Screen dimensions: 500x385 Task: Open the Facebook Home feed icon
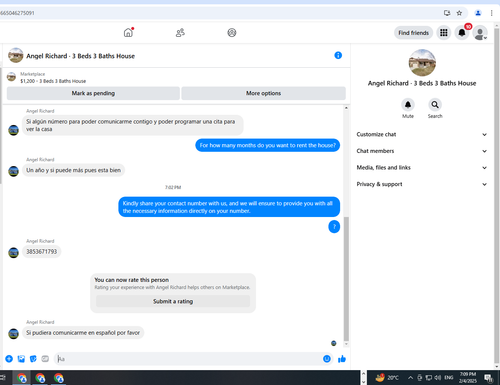click(128, 33)
